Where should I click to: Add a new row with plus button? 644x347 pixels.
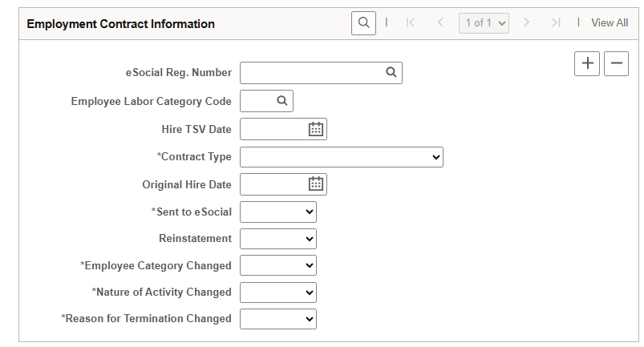(587, 63)
